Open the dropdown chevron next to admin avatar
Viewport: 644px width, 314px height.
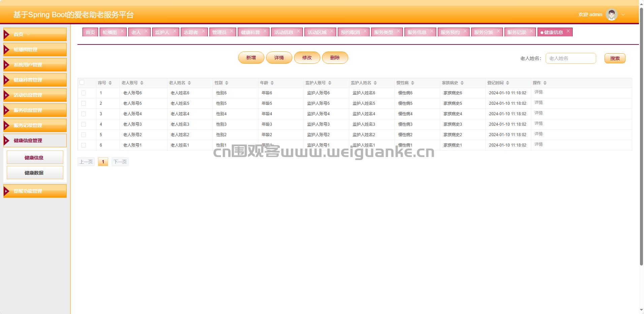pos(623,15)
